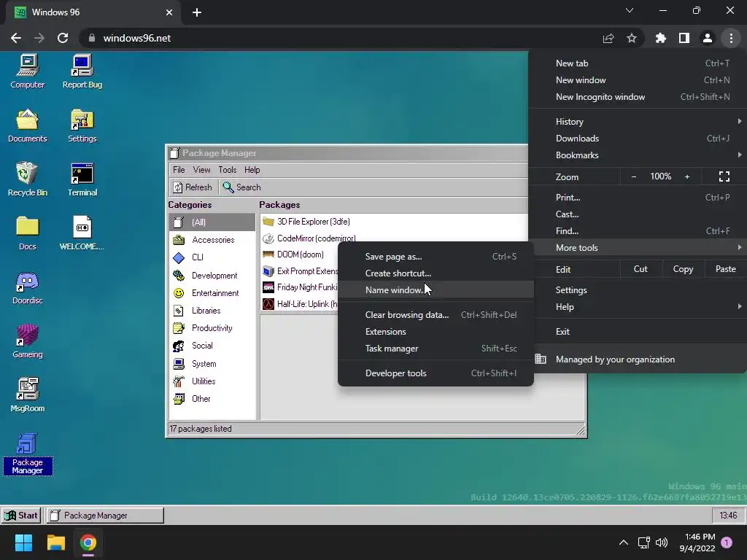Click the Refresh toolbar button
Viewport: 747px width, 560px height.
[x=193, y=187]
